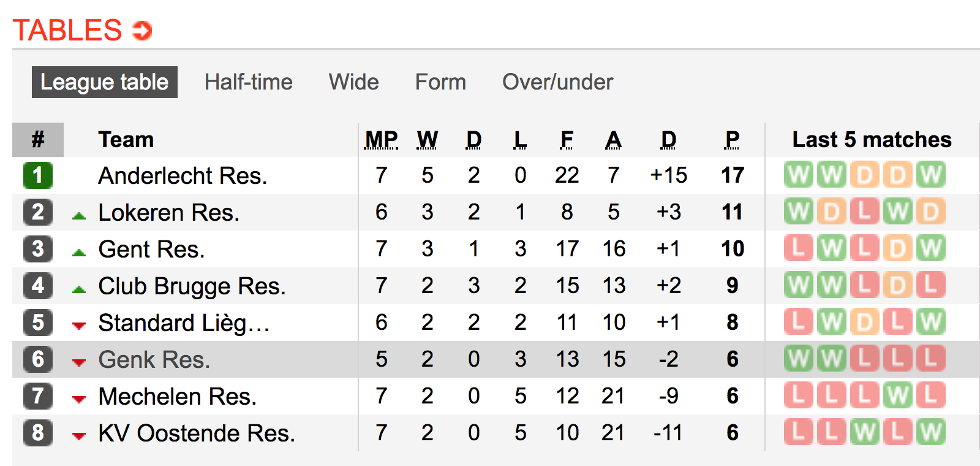
Task: Open the Wide table tab
Action: click(x=353, y=82)
